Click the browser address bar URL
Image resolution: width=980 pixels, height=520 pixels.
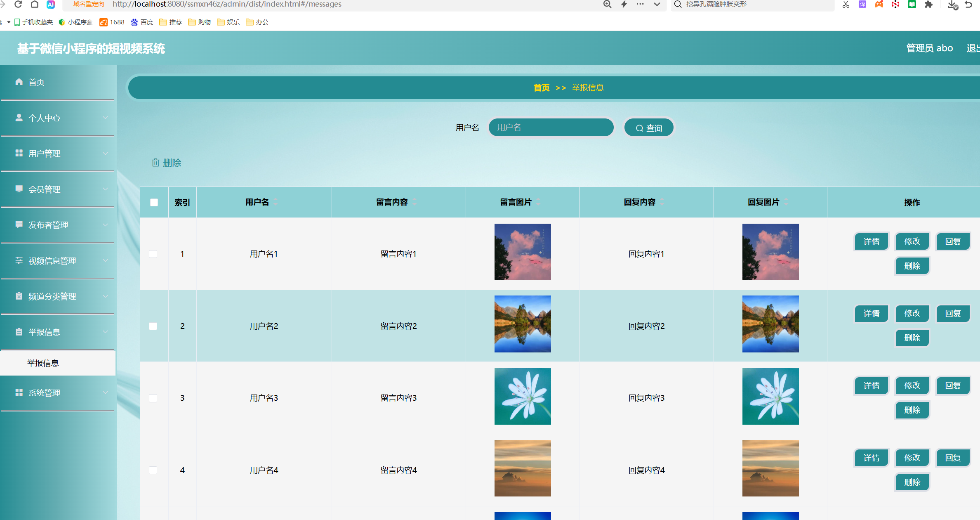point(227,4)
